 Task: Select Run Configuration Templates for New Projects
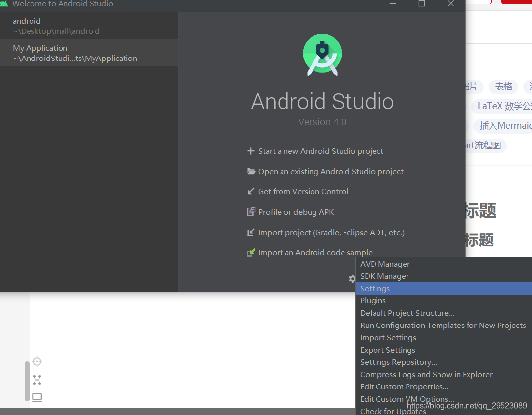(444, 325)
